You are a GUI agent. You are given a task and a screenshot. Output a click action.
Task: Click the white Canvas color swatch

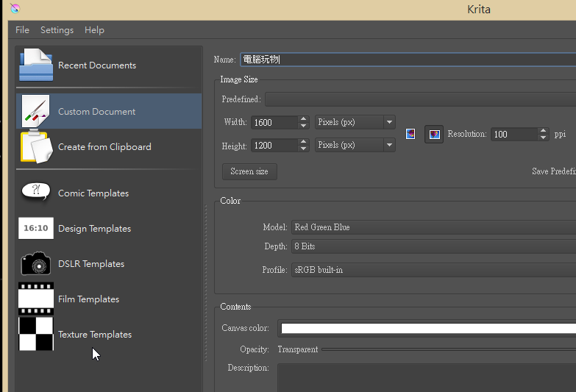pos(428,328)
